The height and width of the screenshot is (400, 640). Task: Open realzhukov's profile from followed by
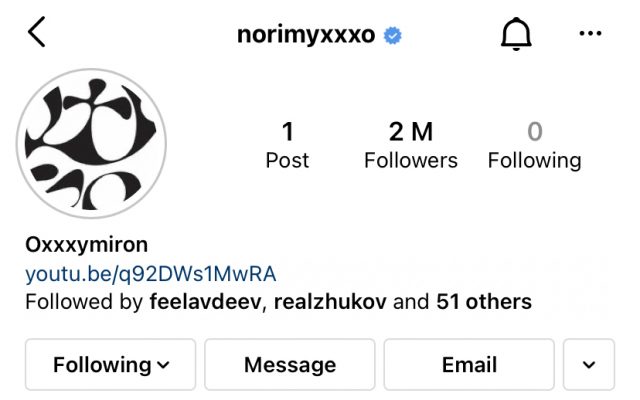(330, 302)
